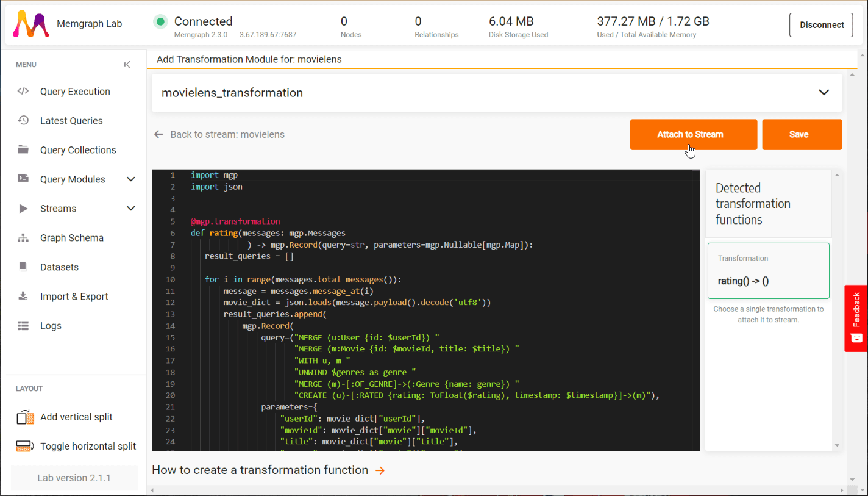Collapse the movielens_transformation panel chevron
The image size is (868, 496).
pyautogui.click(x=824, y=93)
